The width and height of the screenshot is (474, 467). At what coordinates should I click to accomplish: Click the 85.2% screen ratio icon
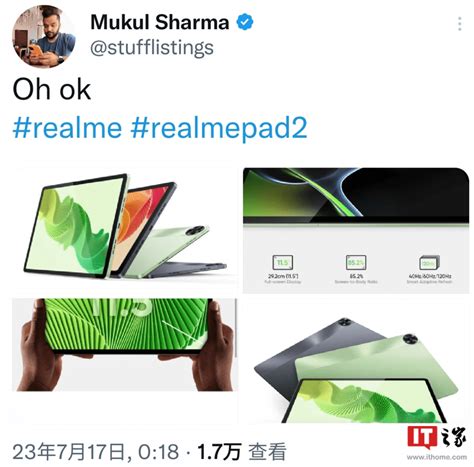(356, 263)
